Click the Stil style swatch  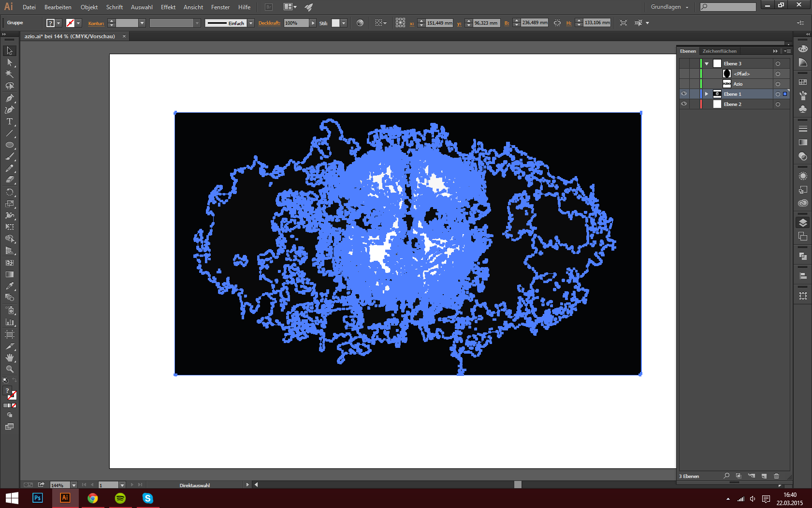(335, 23)
